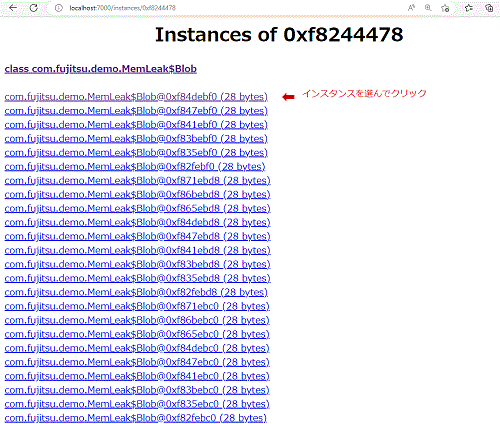Open instance Blob@0xf835ebc0

coord(137,405)
